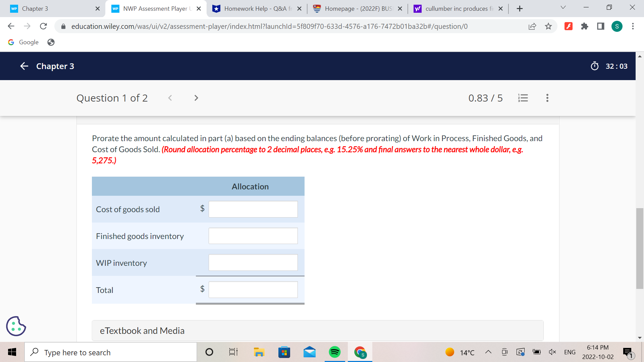644x362 pixels.
Task: Click the Cost of goods sold input
Action: point(253,209)
